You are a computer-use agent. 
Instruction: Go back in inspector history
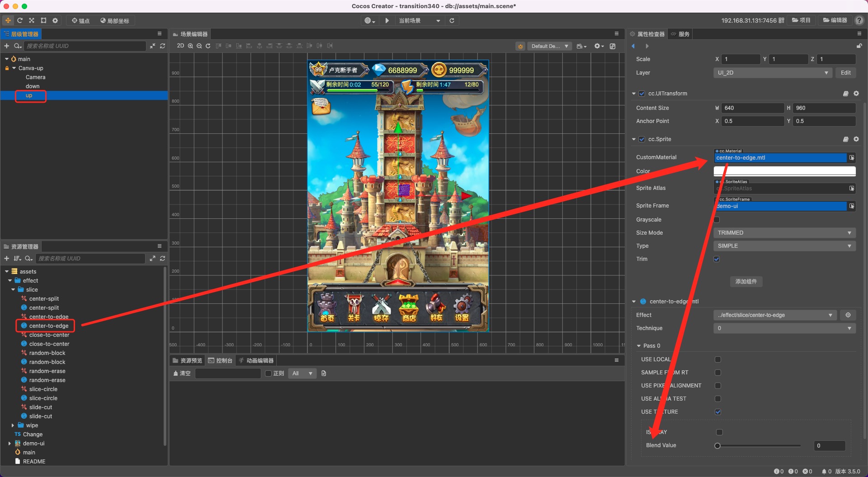point(633,46)
